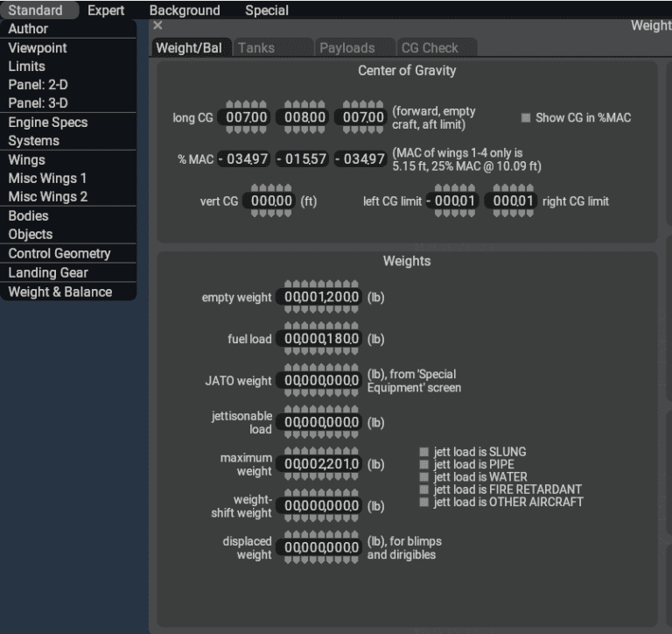Go to Landing Gear section
Screen dimensions: 672x634
pos(48,272)
